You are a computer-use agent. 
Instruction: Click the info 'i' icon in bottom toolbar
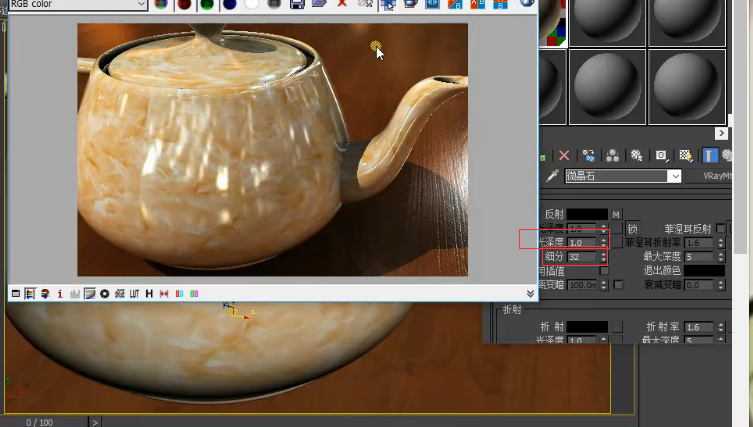(60, 294)
